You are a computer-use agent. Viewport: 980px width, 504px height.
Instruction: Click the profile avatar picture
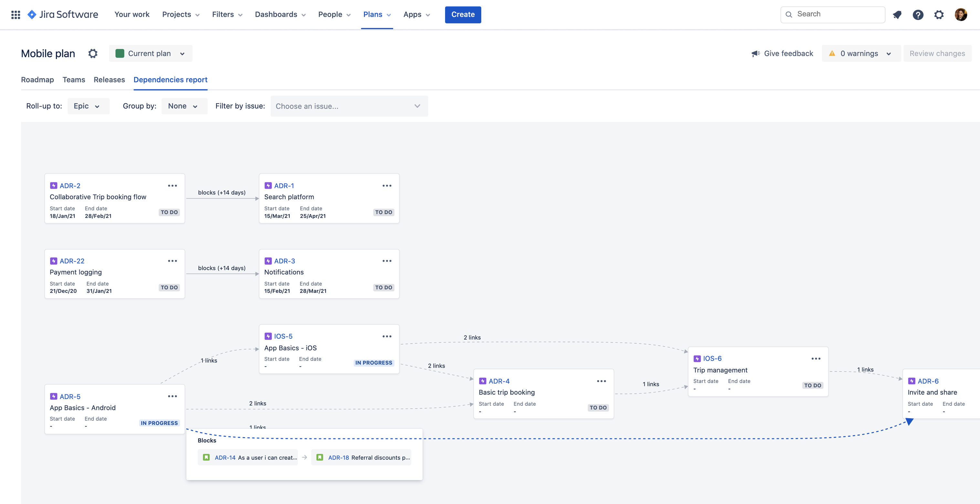click(x=961, y=15)
